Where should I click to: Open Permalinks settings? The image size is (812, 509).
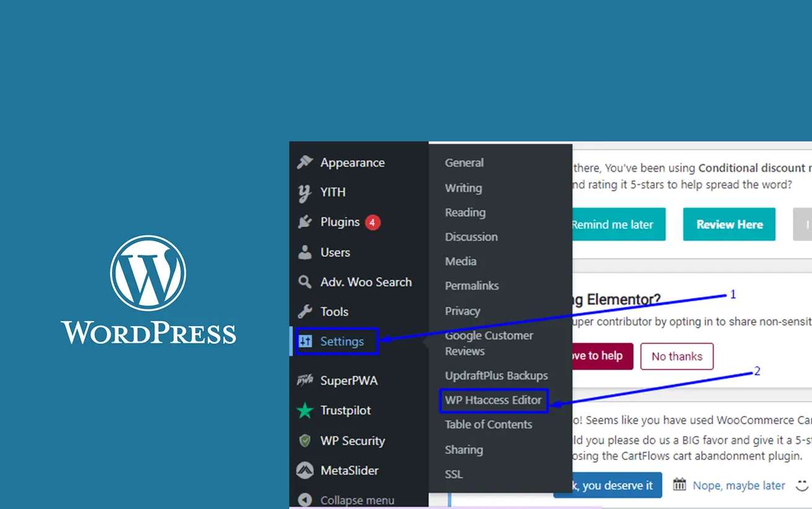(x=472, y=286)
